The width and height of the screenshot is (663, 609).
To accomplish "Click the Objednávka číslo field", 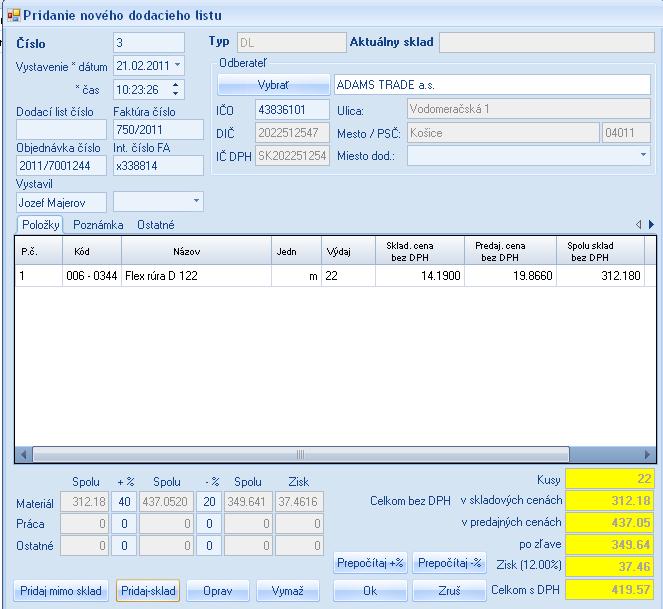I will point(61,165).
